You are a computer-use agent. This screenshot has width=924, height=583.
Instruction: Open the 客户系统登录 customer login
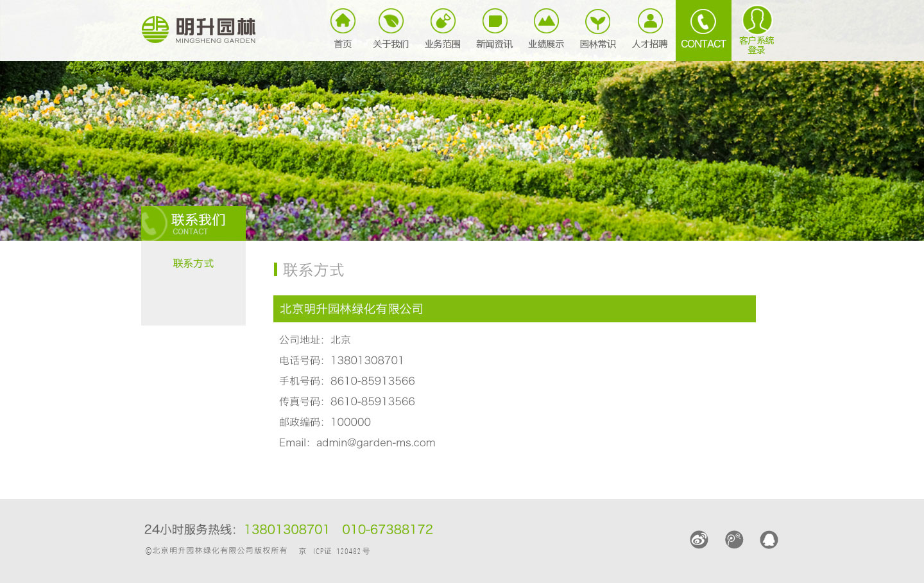coord(757,29)
